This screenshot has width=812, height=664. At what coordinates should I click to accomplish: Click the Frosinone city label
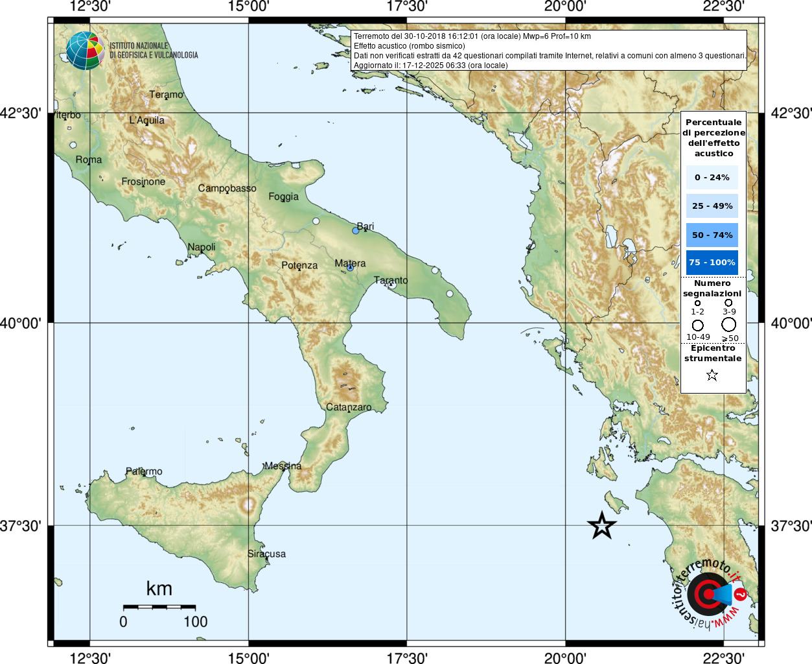coord(143,182)
